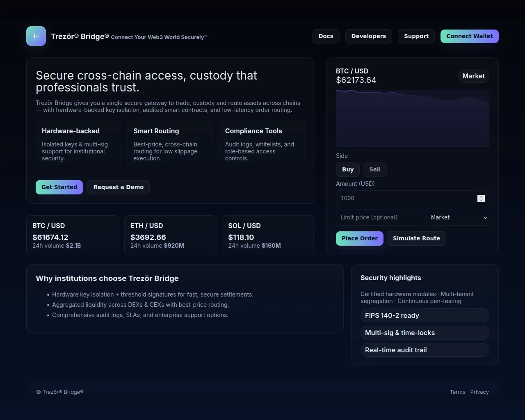Focus the Limit price input
Screen dimensions: 525x420
[379, 217]
